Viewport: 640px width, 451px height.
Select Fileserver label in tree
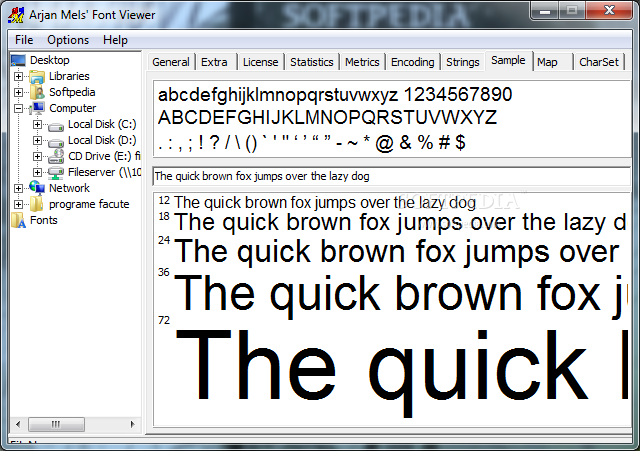pyautogui.click(x=104, y=172)
